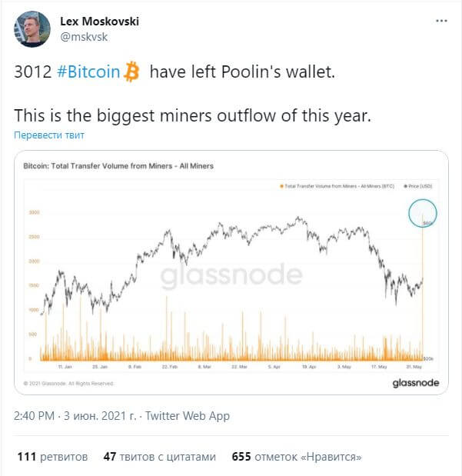The width and height of the screenshot is (462, 476).
Task: View the 655 отметок «Нравится» list
Action: [x=297, y=457]
